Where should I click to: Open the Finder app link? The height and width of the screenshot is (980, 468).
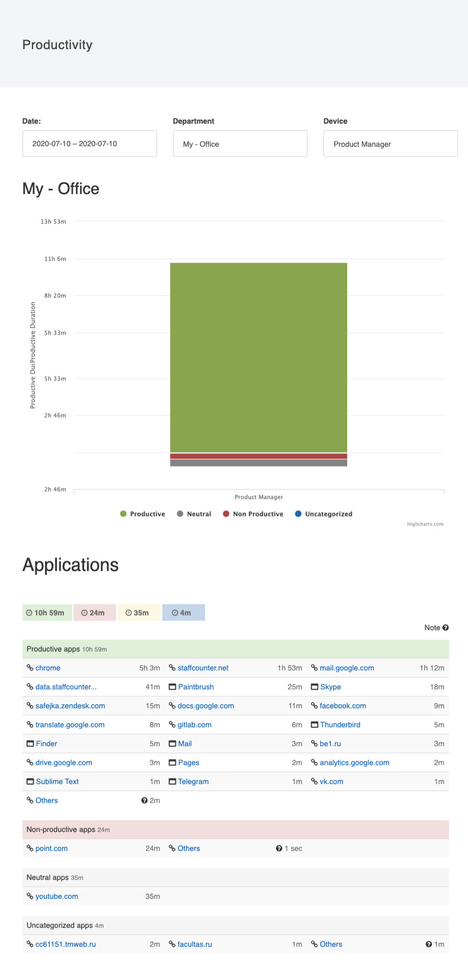(x=47, y=744)
